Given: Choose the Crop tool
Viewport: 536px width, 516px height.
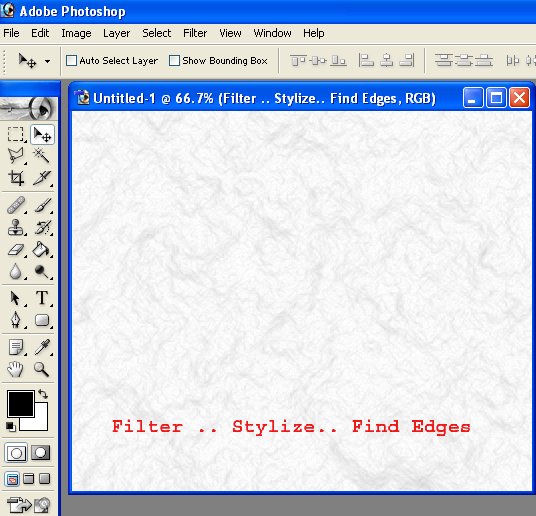Looking at the screenshot, I should pyautogui.click(x=16, y=178).
